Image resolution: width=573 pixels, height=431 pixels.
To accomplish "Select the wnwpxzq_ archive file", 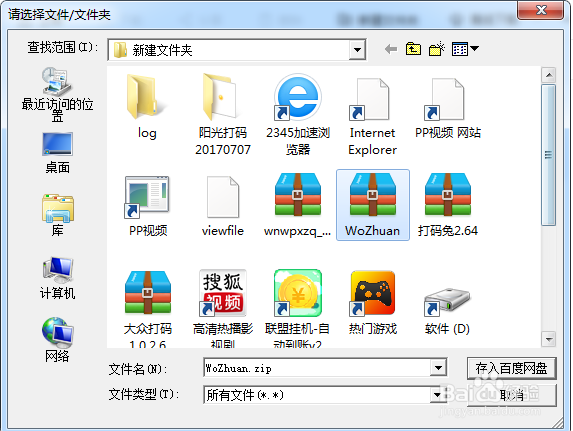I will (298, 205).
